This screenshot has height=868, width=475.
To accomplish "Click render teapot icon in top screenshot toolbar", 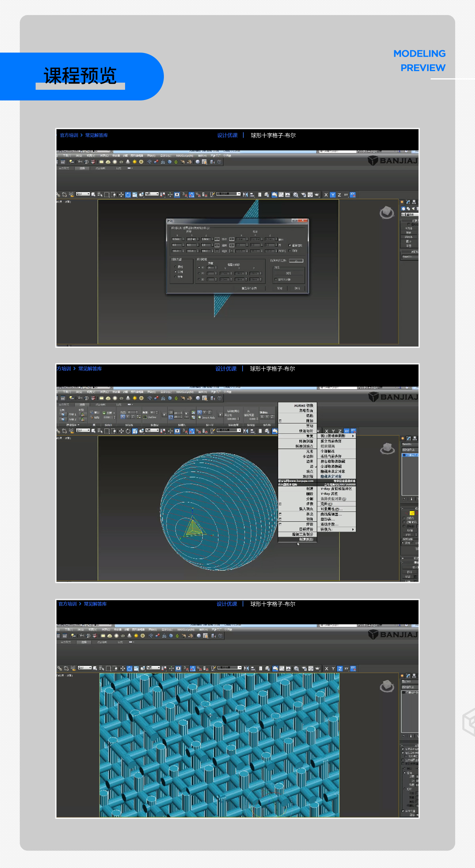I will coord(317,195).
